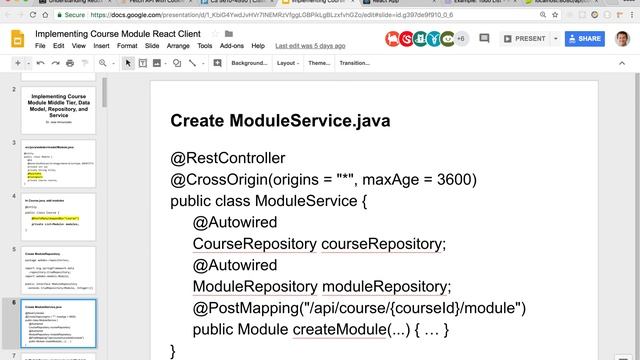The image size is (640, 360).
Task: Open the Tools menu
Action: pyautogui.click(x=204, y=46)
